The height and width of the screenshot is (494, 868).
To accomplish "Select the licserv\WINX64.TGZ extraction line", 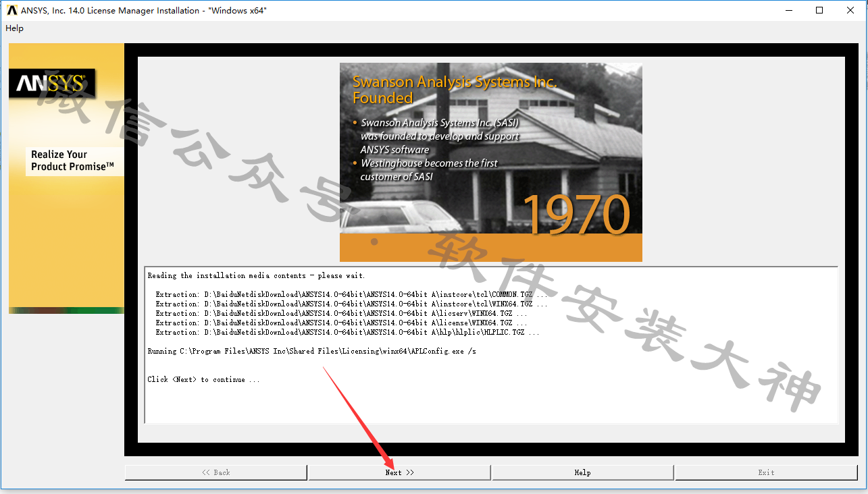I will coord(341,313).
